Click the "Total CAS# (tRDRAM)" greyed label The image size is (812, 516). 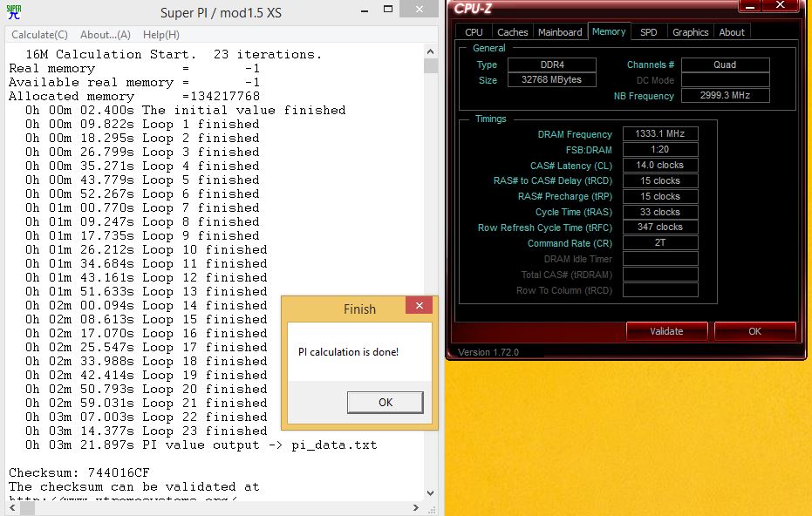point(567,275)
